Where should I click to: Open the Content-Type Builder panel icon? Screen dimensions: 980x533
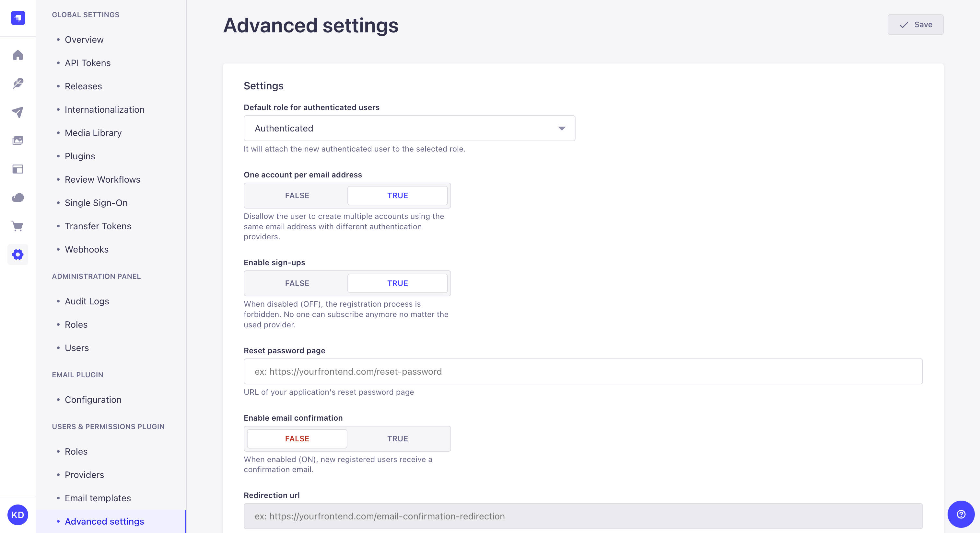pyautogui.click(x=17, y=169)
